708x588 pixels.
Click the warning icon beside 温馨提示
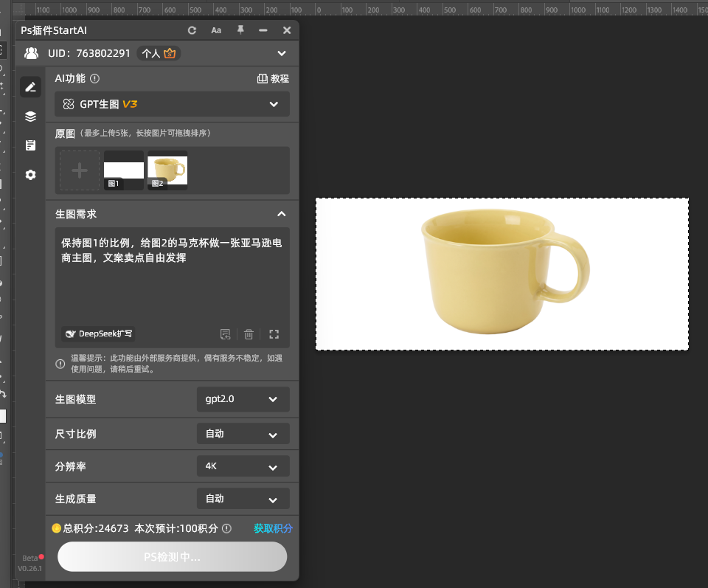point(60,364)
